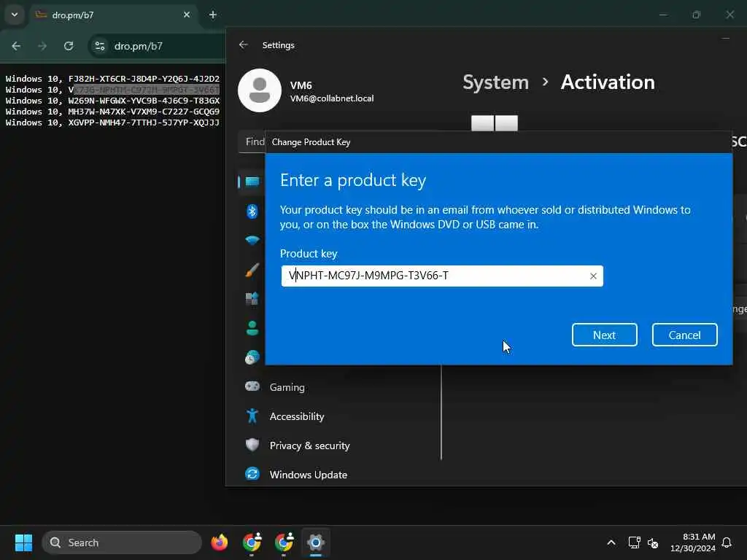Screen dimensions: 747x560
Task: Open Time & language globe icon
Action: pyautogui.click(x=252, y=357)
